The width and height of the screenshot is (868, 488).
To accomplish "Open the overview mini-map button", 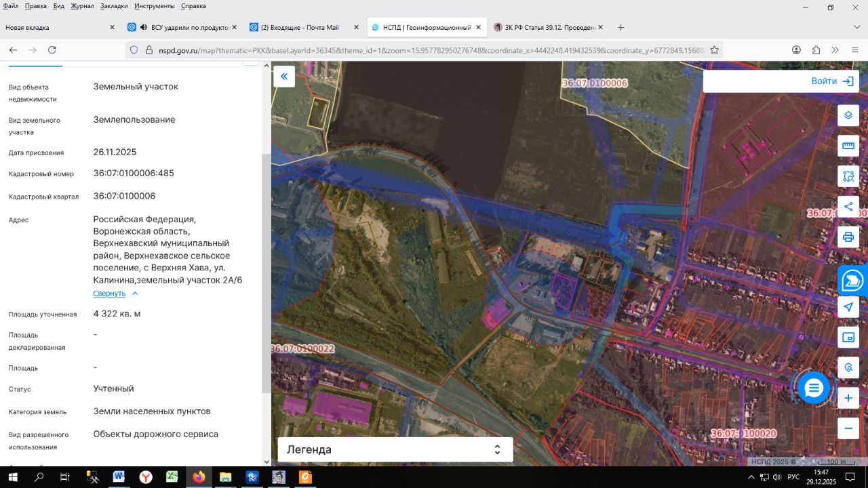I will coord(848,337).
